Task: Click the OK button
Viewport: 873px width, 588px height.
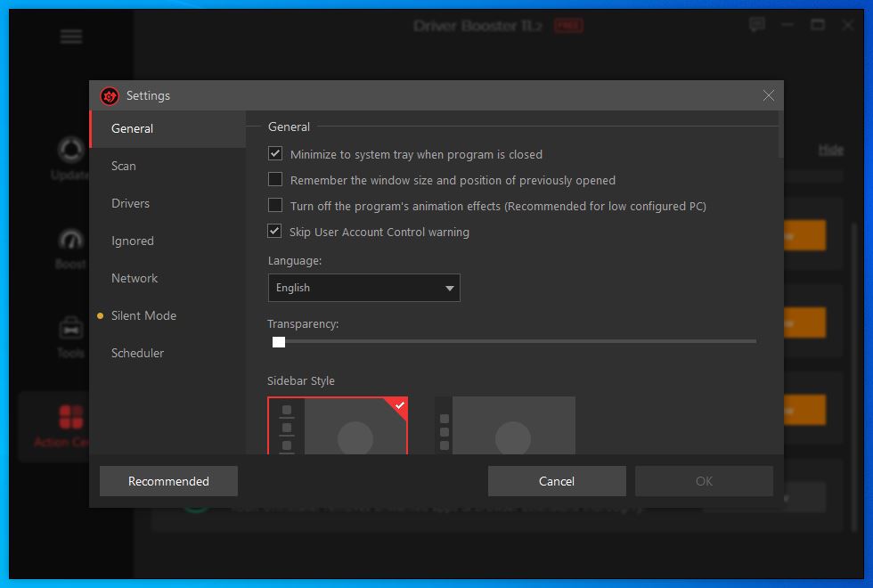Action: 704,481
